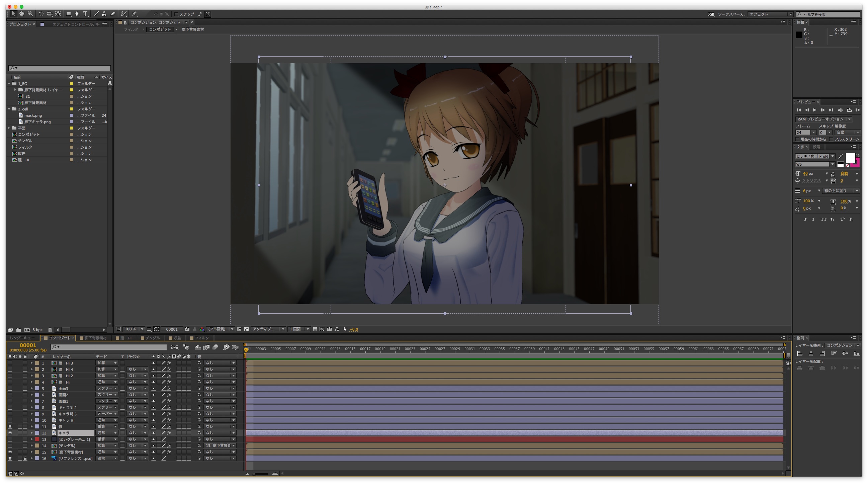The width and height of the screenshot is (868, 484).
Task: Mute audio in the Preview panel
Action: (x=840, y=110)
